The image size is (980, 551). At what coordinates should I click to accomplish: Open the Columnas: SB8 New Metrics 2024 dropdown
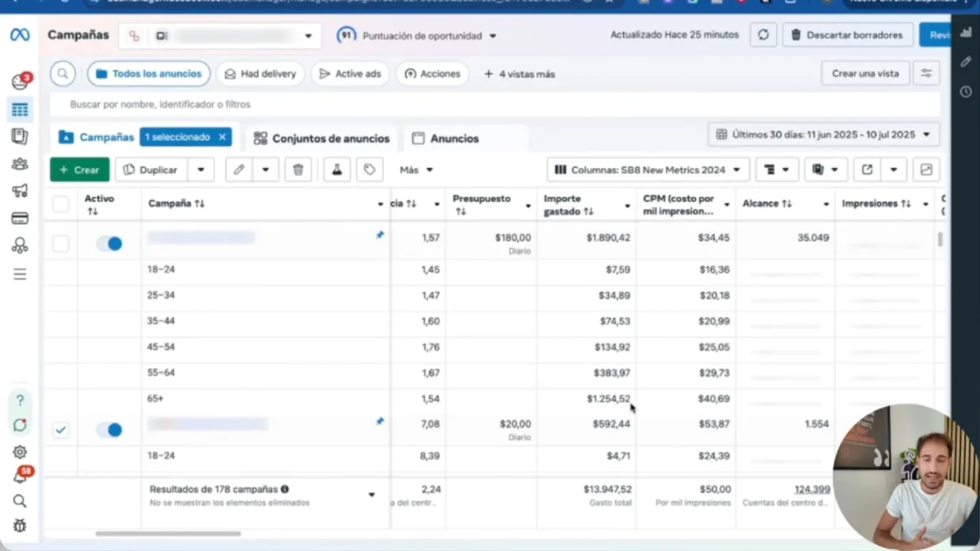[648, 169]
